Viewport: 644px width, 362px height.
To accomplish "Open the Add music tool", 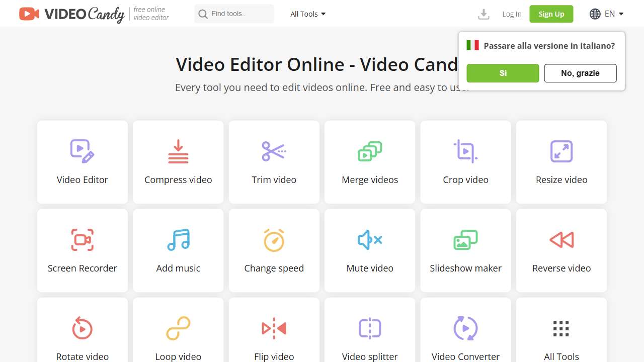I will (178, 250).
